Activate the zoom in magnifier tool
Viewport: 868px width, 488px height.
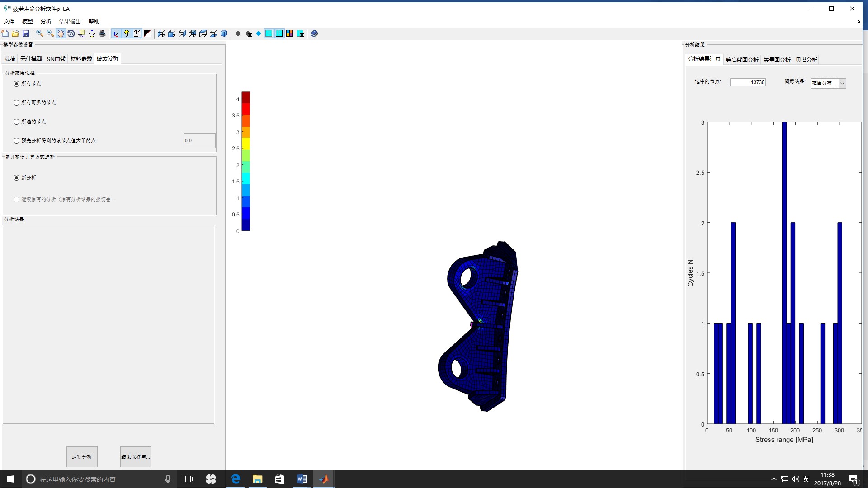tap(40, 33)
